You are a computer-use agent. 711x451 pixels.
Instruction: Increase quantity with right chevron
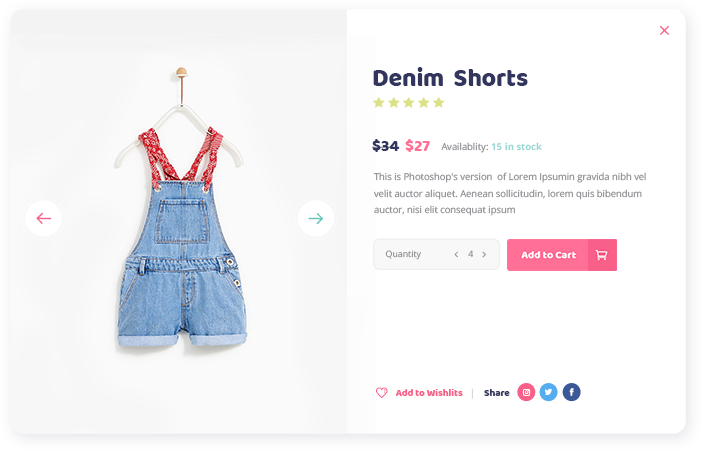(x=484, y=254)
